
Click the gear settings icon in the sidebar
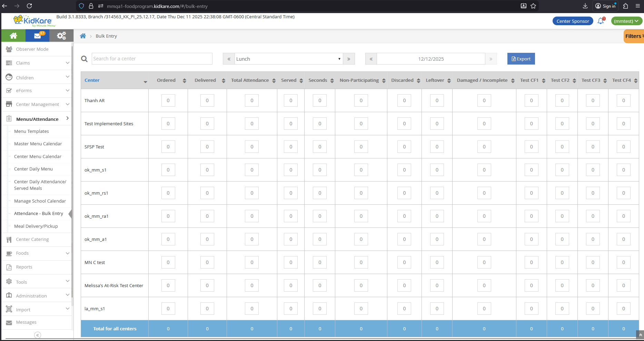click(61, 36)
